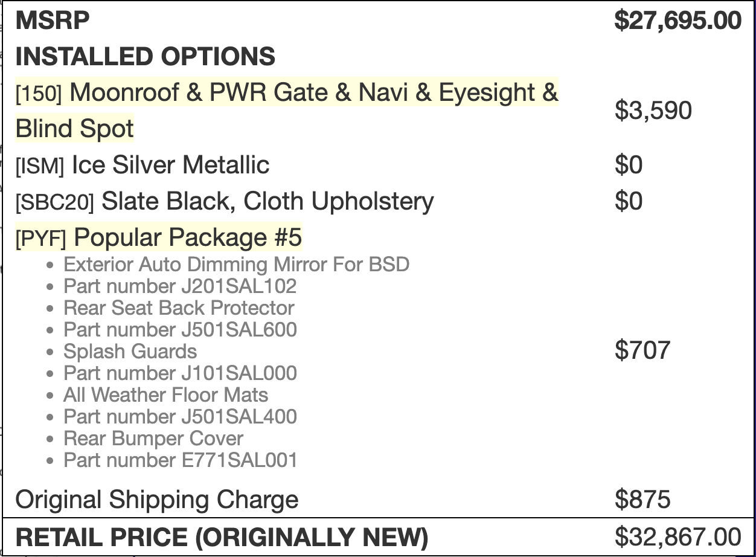
Task: Select the Ice Silver Metallic color option
Action: pos(170,165)
